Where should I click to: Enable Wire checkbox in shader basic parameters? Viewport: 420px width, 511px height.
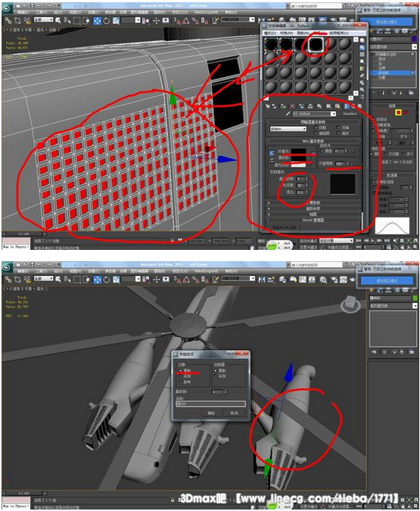pos(316,128)
